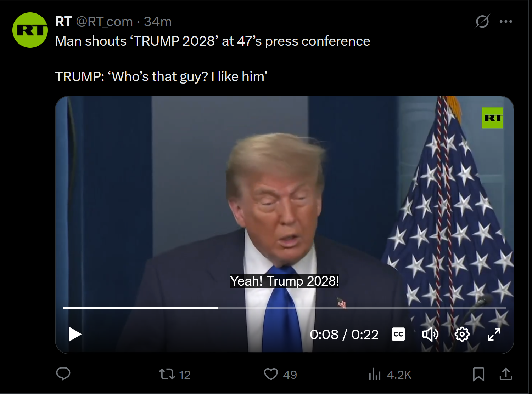This screenshot has width=532, height=394.
Task: Toggle fullscreen video mode
Action: (x=494, y=334)
